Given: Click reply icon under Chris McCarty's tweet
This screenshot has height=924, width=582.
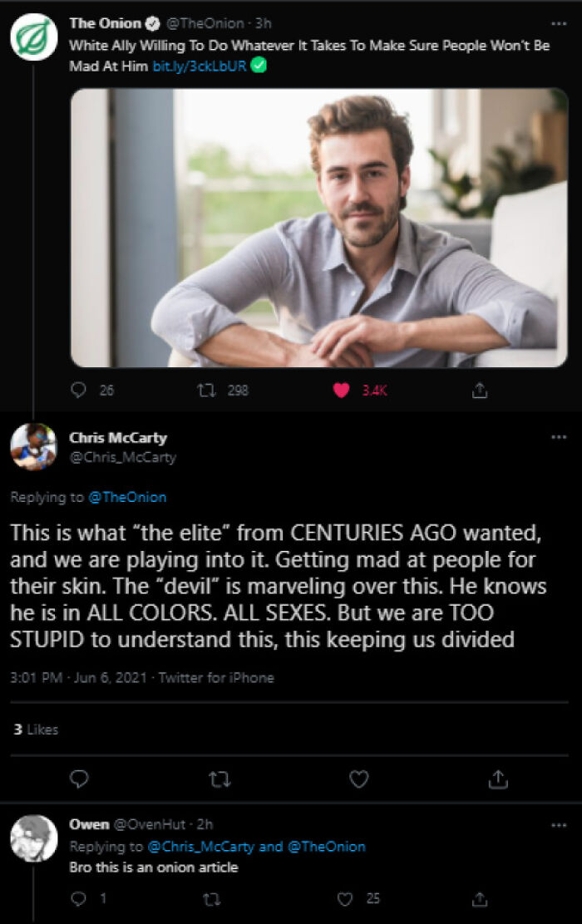Looking at the screenshot, I should point(80,779).
